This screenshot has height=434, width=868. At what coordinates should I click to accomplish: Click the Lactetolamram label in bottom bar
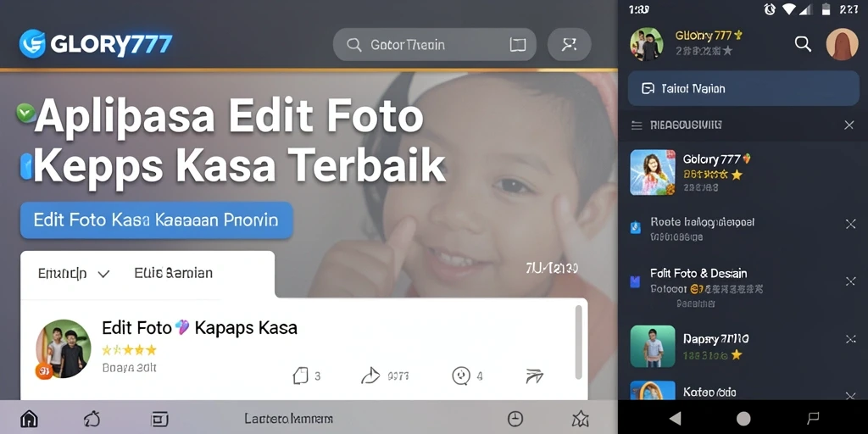pos(289,419)
